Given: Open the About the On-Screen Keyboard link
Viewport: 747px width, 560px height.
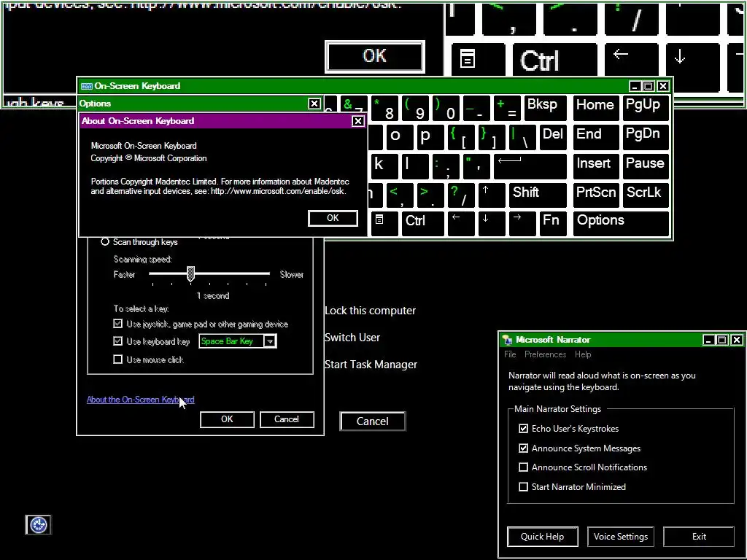Looking at the screenshot, I should coord(140,400).
